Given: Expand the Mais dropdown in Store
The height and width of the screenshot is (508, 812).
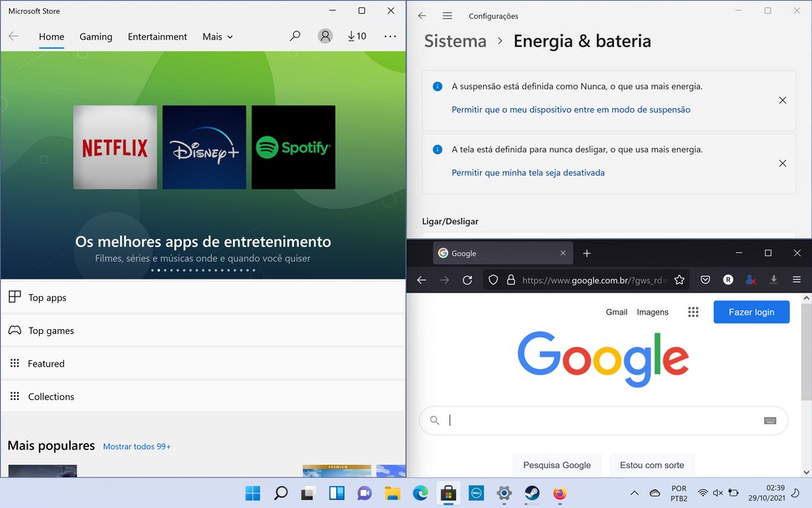Looking at the screenshot, I should [x=218, y=37].
